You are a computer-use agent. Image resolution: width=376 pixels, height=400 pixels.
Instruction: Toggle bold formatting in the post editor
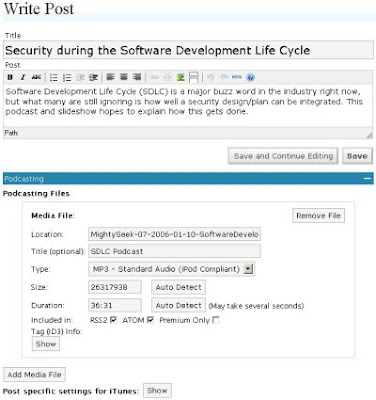10,77
